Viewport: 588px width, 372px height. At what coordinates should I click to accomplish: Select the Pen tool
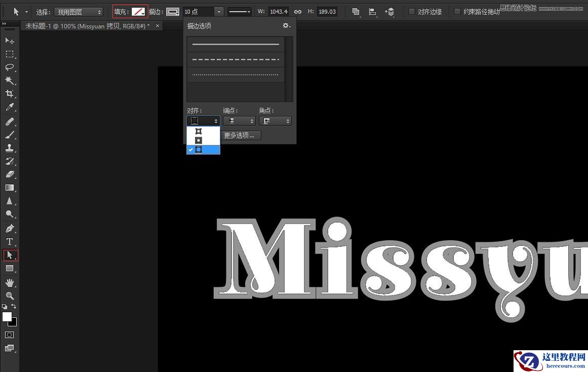point(9,228)
